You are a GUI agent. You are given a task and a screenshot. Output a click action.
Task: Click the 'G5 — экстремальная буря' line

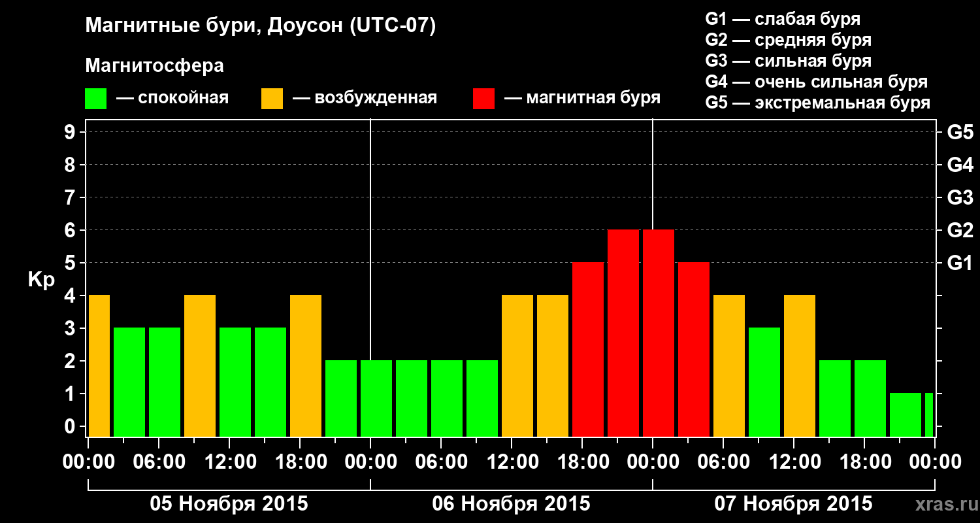tap(817, 103)
